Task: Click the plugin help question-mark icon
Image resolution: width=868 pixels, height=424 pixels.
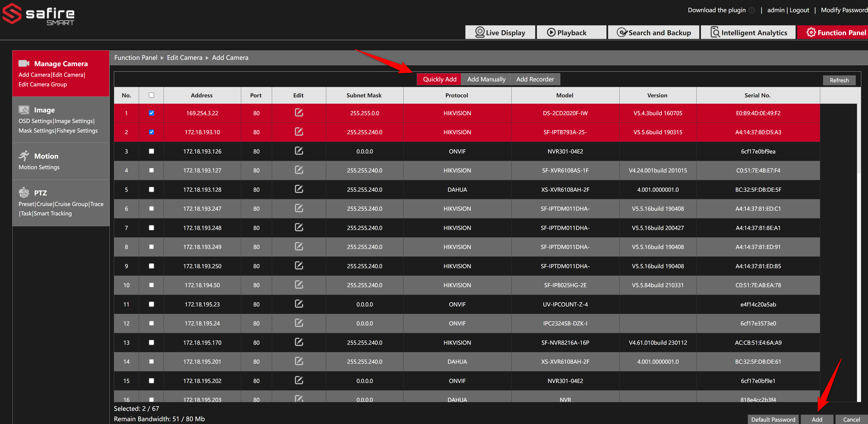Action: pyautogui.click(x=751, y=10)
